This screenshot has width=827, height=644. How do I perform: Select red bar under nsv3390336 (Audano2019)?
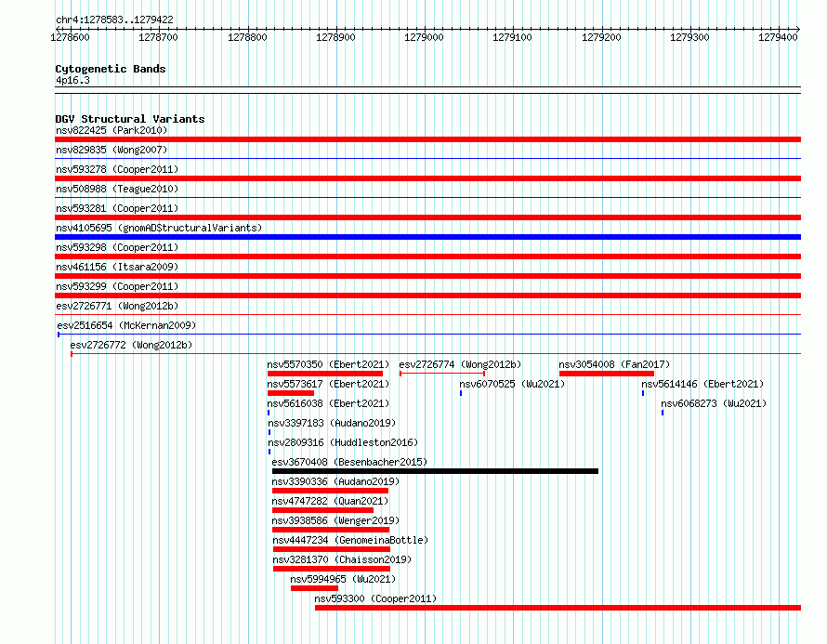click(x=330, y=491)
